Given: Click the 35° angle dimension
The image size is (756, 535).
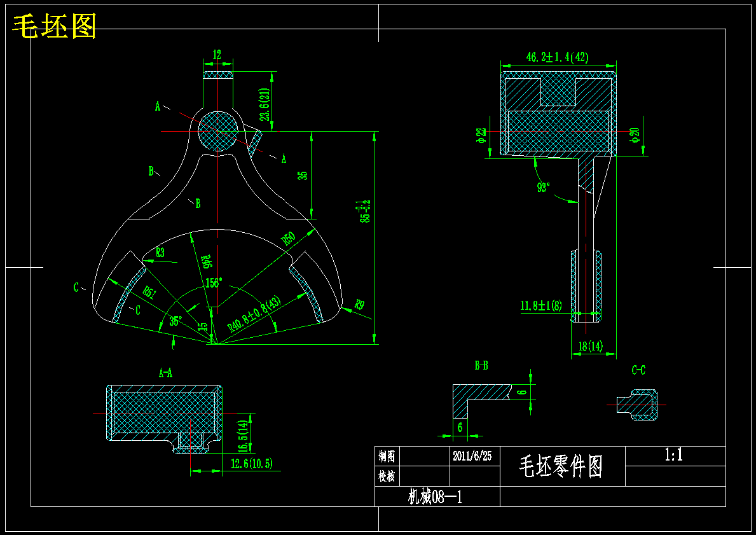Looking at the screenshot, I should point(176,321).
